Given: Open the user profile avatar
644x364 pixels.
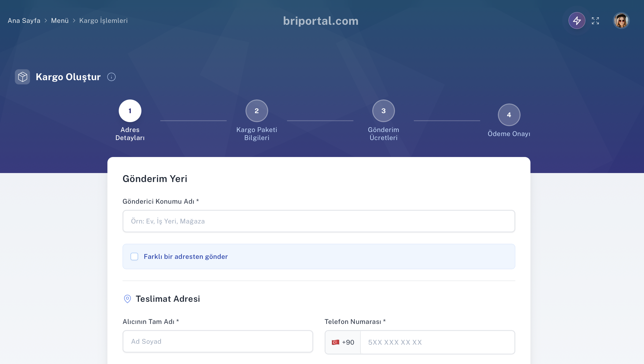Looking at the screenshot, I should coord(621,21).
